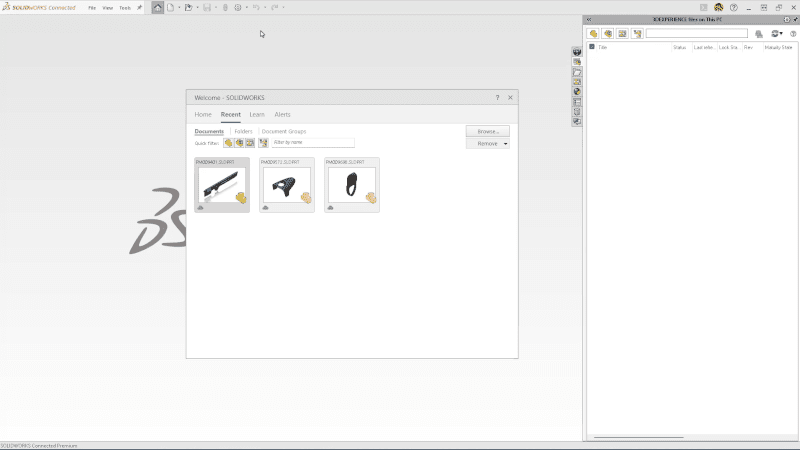Click the Home icon in the top toolbar
The width and height of the screenshot is (800, 450).
pyautogui.click(x=158, y=7)
